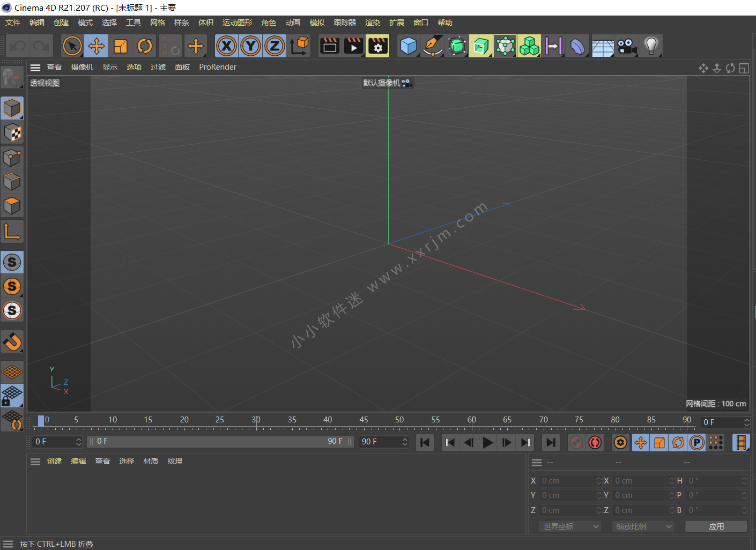Image resolution: width=756 pixels, height=550 pixels.
Task: Open the film strip render icon
Action: [741, 442]
